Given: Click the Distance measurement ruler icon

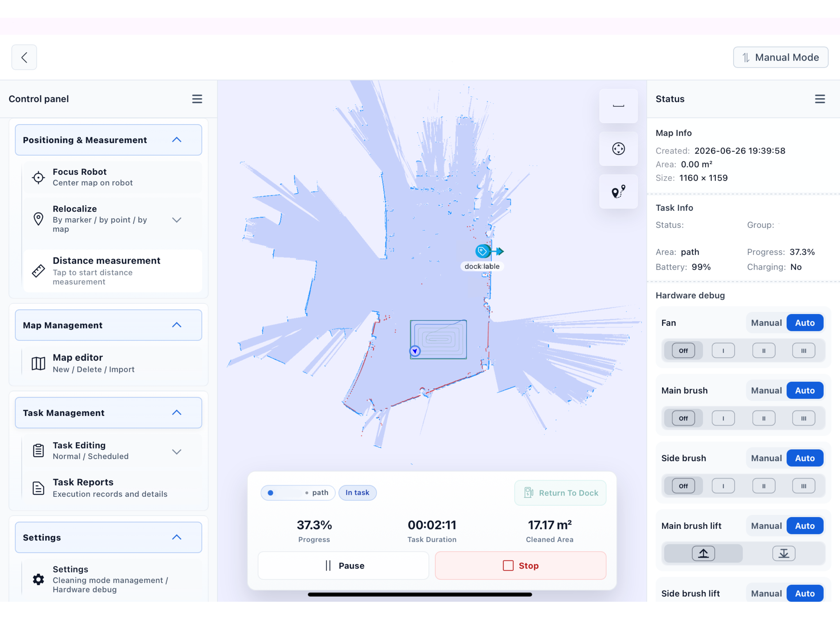Looking at the screenshot, I should 38,271.
